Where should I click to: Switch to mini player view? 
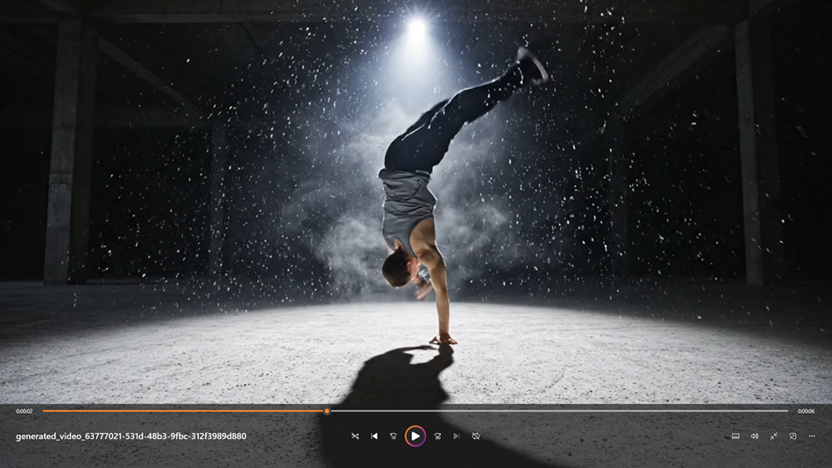click(793, 436)
